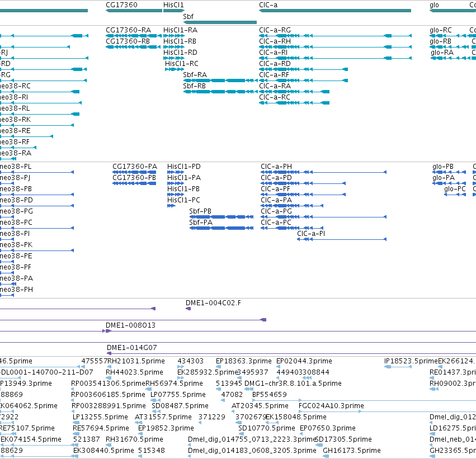Click the HisCl1 gene bar
This screenshot has width=476, height=459.
tap(174, 11)
